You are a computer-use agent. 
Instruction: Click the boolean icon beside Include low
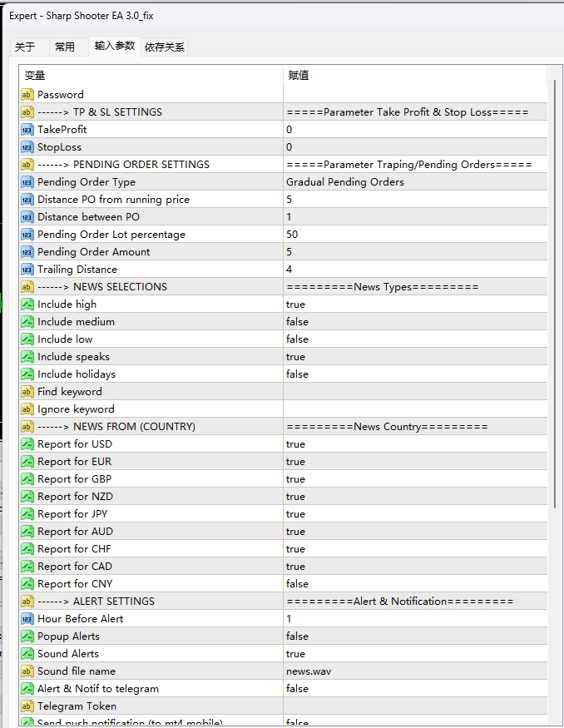point(27,339)
